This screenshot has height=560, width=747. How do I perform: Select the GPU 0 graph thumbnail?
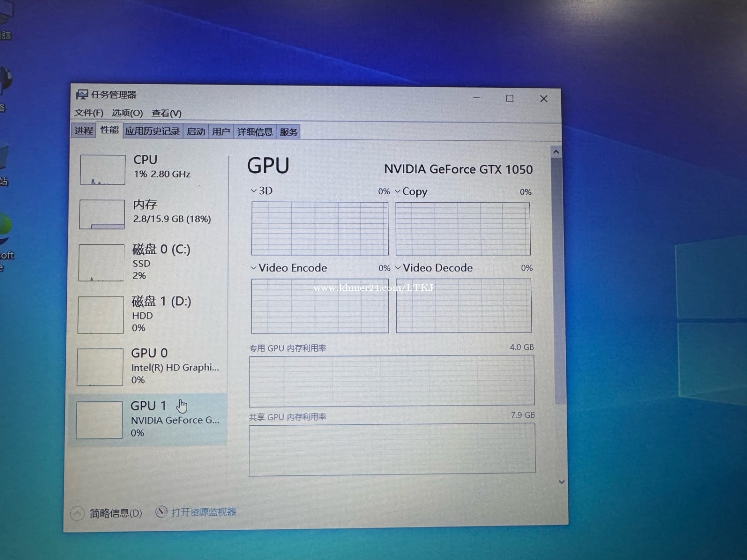point(100,367)
